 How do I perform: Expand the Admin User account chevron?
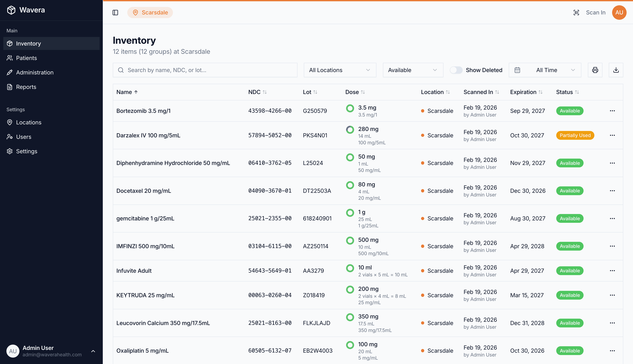coord(93,351)
